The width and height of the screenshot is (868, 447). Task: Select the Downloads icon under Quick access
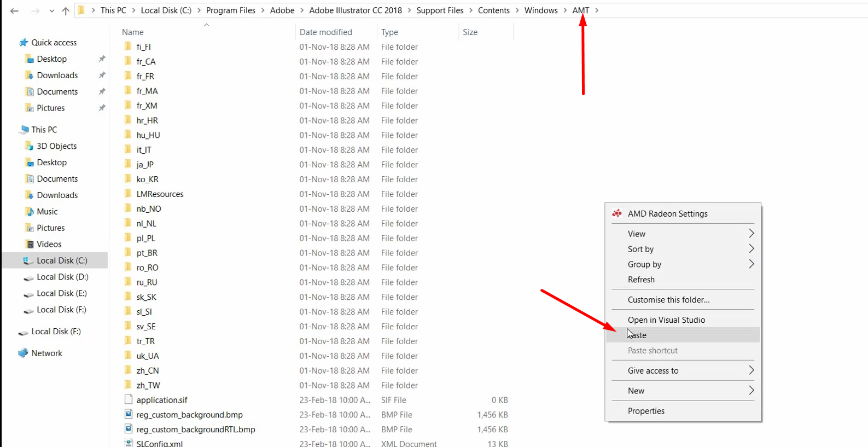pyautogui.click(x=30, y=76)
